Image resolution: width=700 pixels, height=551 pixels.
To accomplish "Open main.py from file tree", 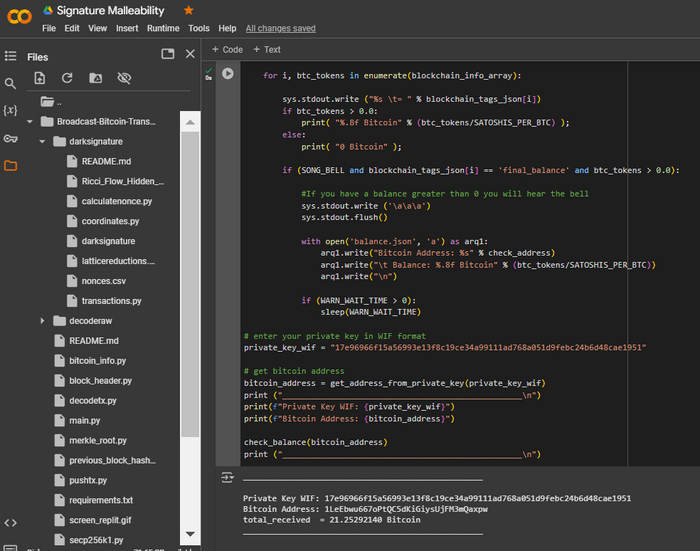I will coord(84,421).
